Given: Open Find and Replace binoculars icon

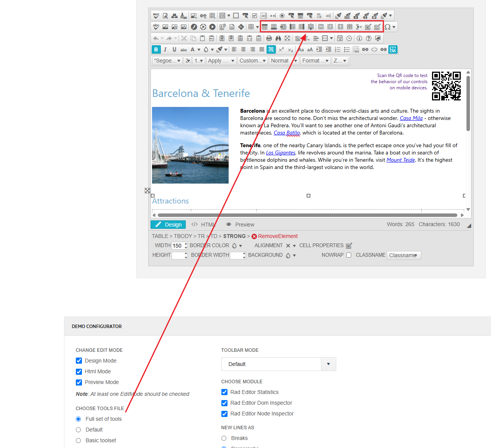Looking at the screenshot, I should point(278,38).
